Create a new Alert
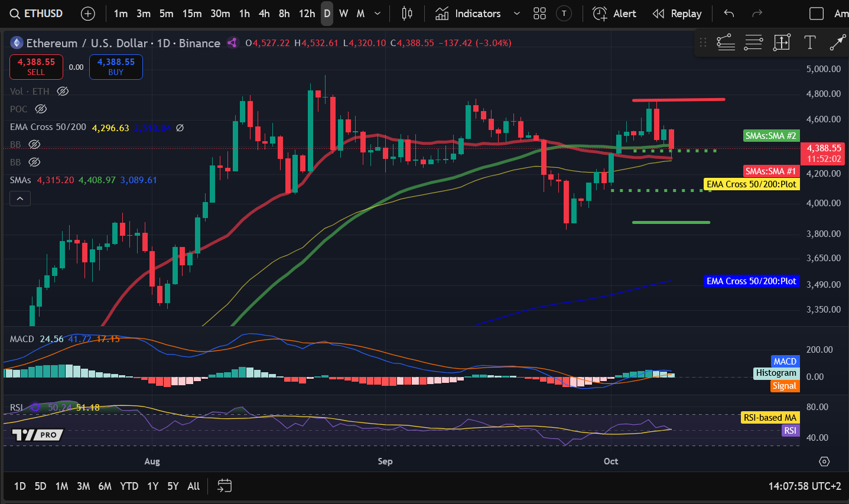Viewport: 849px width, 504px height. point(614,14)
